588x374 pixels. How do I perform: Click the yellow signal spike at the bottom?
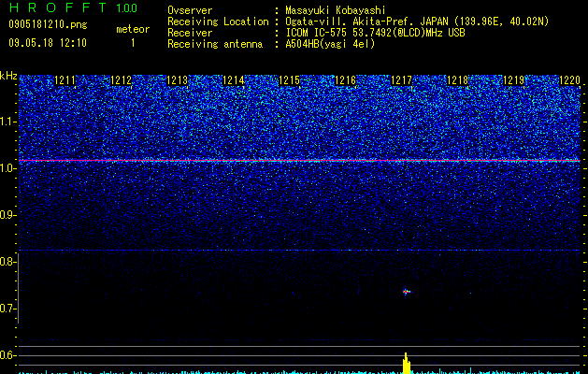407,363
